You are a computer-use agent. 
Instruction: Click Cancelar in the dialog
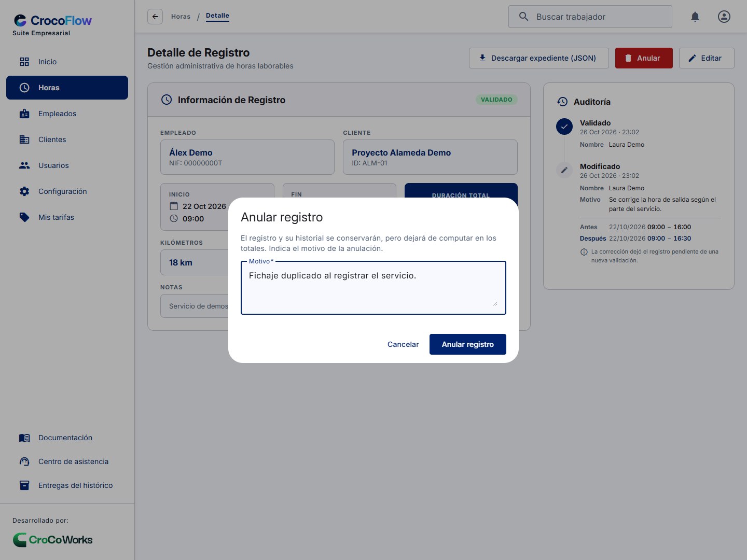pyautogui.click(x=403, y=344)
